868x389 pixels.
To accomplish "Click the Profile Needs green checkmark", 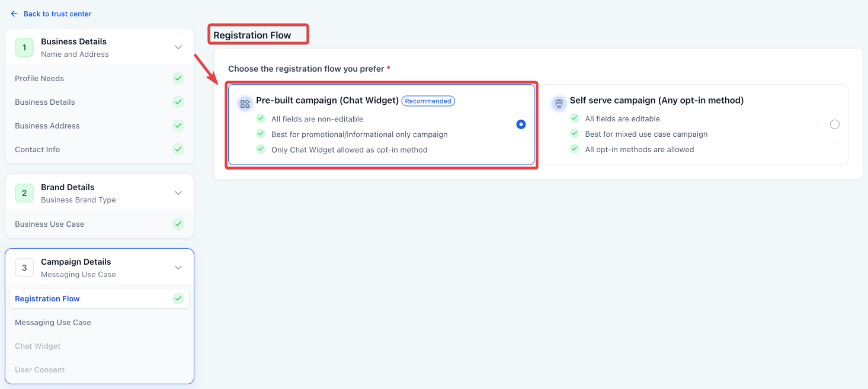I will pyautogui.click(x=178, y=78).
